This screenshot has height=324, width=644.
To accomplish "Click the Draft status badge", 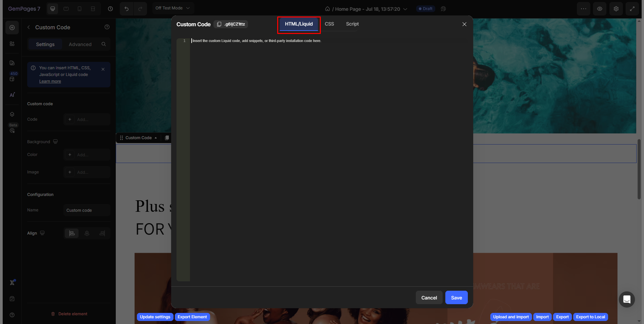I will pos(426,9).
